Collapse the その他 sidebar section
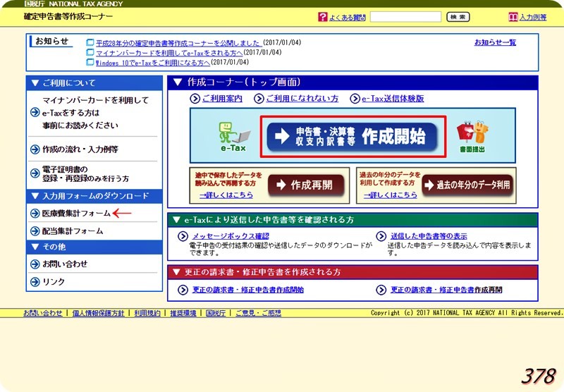This screenshot has height=392, width=564. 94,247
